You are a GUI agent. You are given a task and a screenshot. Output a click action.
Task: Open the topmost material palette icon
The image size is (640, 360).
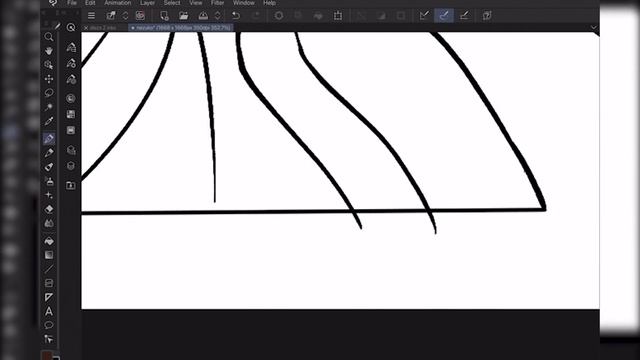(x=71, y=47)
